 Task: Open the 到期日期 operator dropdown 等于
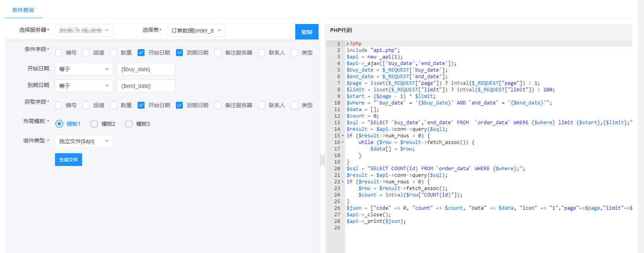(x=84, y=86)
